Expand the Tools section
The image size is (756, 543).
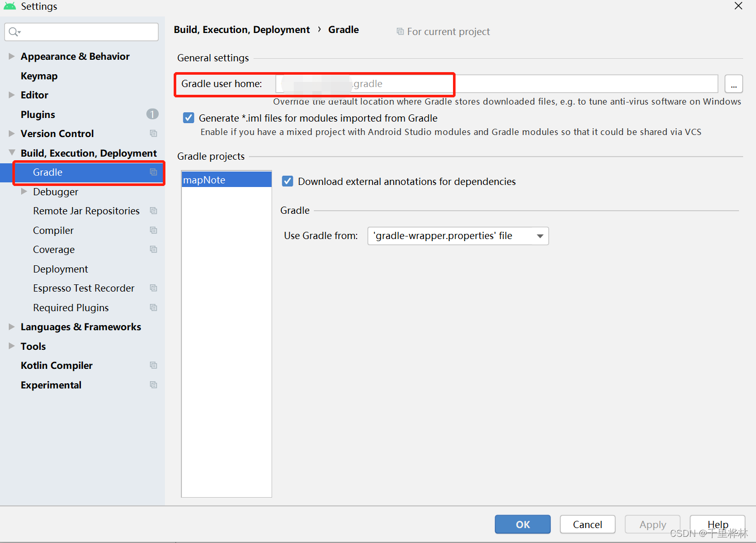[12, 346]
